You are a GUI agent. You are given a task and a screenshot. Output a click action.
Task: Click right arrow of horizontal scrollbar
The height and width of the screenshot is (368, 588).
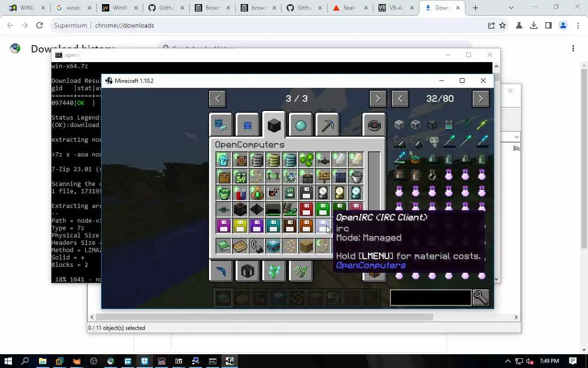point(516,317)
